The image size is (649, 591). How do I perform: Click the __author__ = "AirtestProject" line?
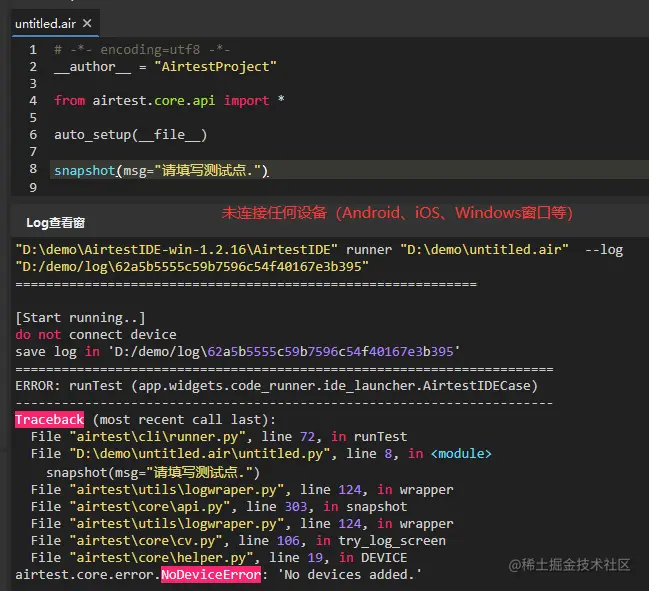(x=165, y=67)
